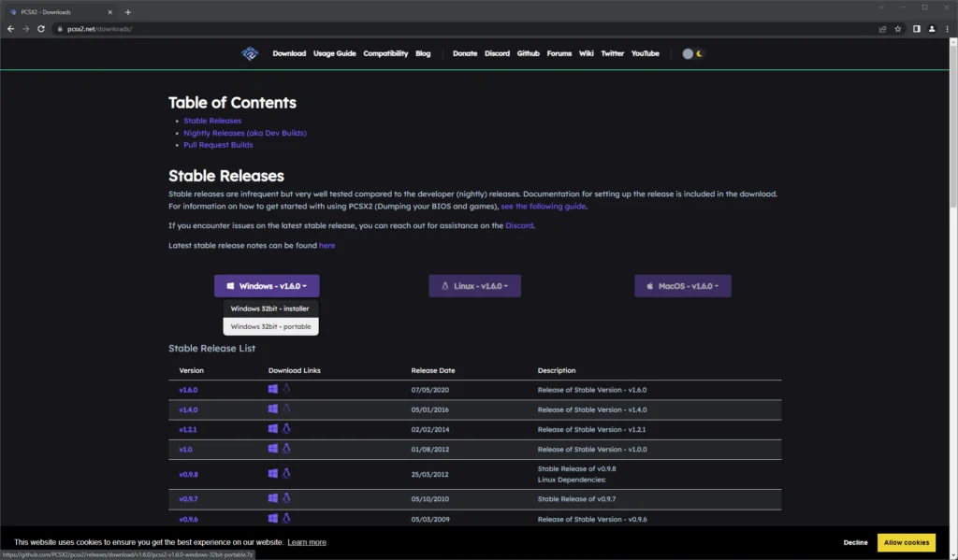Click the Windows icon in the v1.6.0 row
Viewport: 958px width, 560px height.
coord(273,388)
